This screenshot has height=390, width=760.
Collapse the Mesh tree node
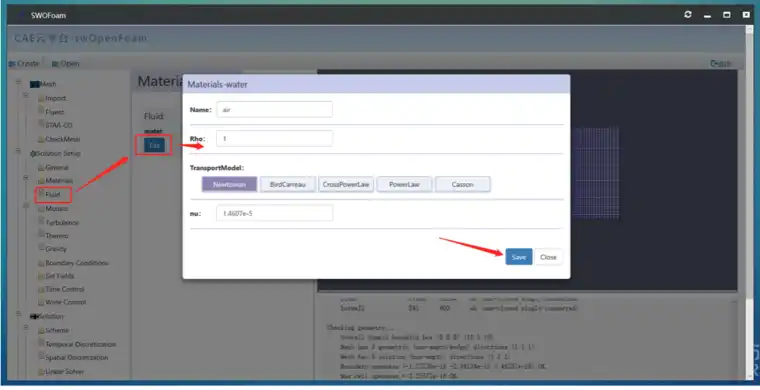pos(18,82)
